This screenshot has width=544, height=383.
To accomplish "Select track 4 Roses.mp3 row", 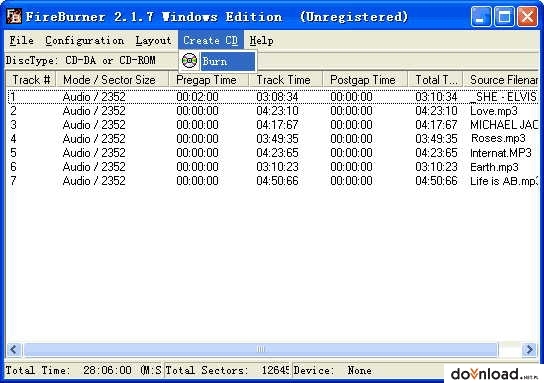I will (x=272, y=139).
